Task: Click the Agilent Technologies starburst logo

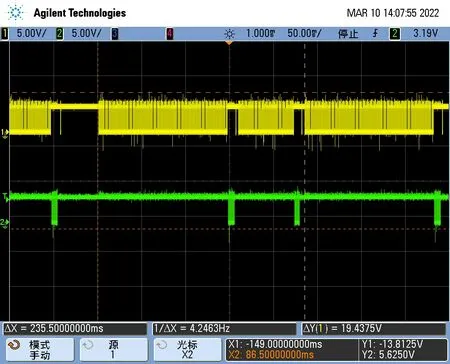Action: click(x=15, y=13)
